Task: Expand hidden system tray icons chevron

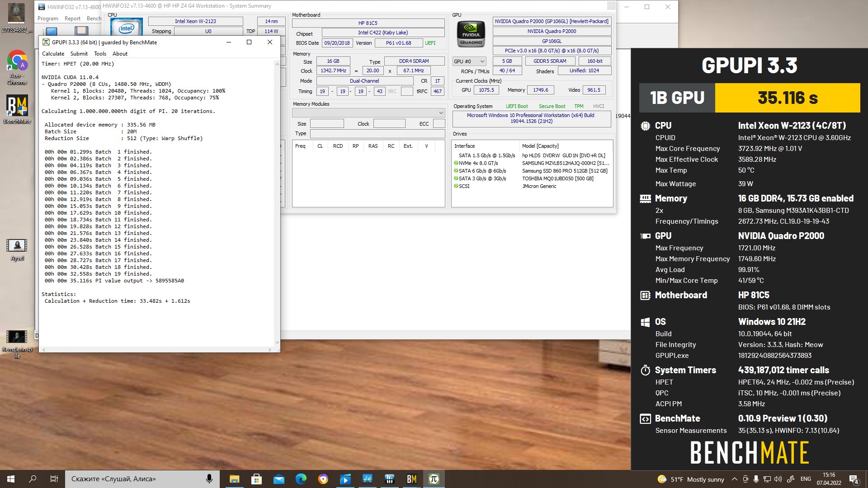Action: pyautogui.click(x=734, y=479)
